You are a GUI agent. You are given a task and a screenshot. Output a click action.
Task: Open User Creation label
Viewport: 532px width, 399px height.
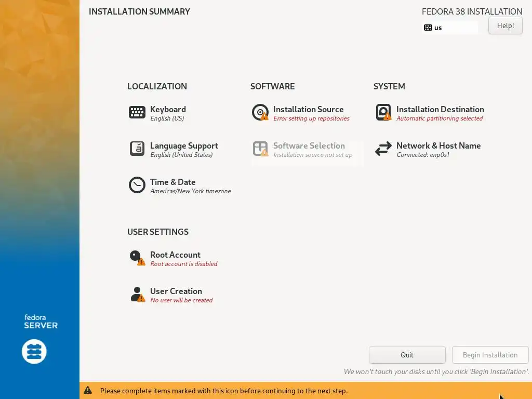[176, 291]
